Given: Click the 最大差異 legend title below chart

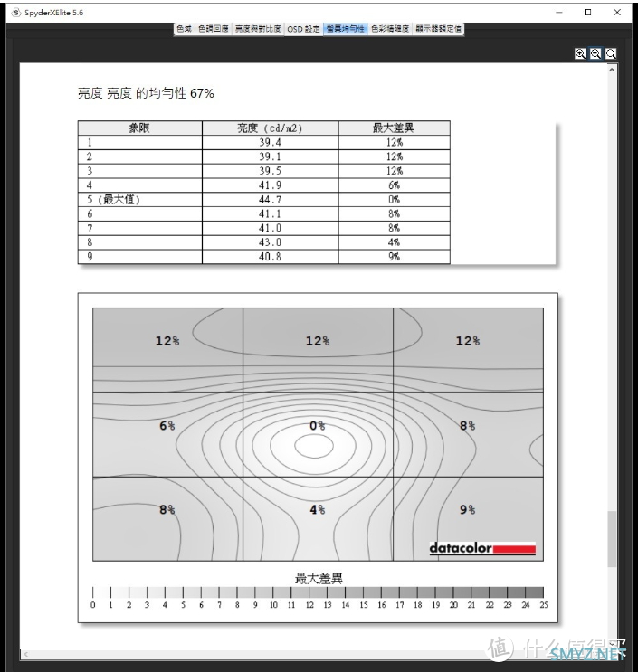Looking at the screenshot, I should coord(319,578).
